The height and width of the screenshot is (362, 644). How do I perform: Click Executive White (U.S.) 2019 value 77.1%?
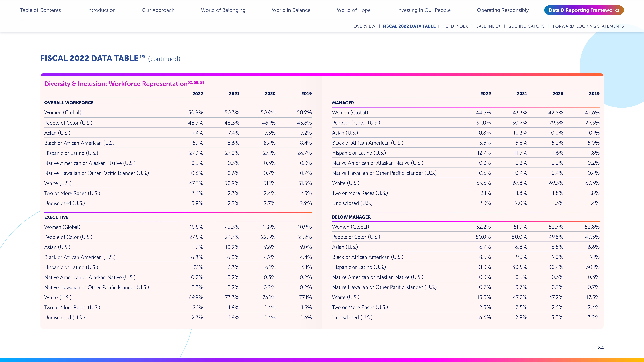point(305,298)
